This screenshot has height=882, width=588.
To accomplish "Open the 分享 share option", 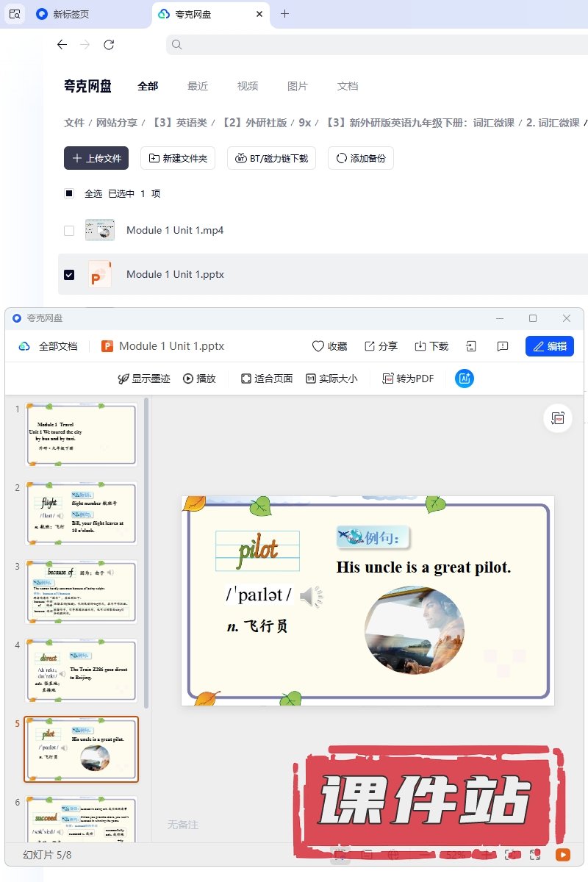I will pyautogui.click(x=381, y=346).
